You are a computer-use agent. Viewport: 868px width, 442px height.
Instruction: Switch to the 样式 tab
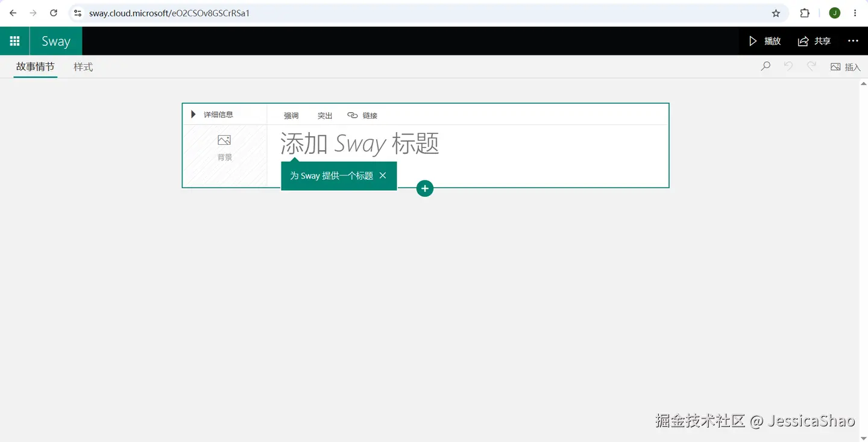(83, 67)
